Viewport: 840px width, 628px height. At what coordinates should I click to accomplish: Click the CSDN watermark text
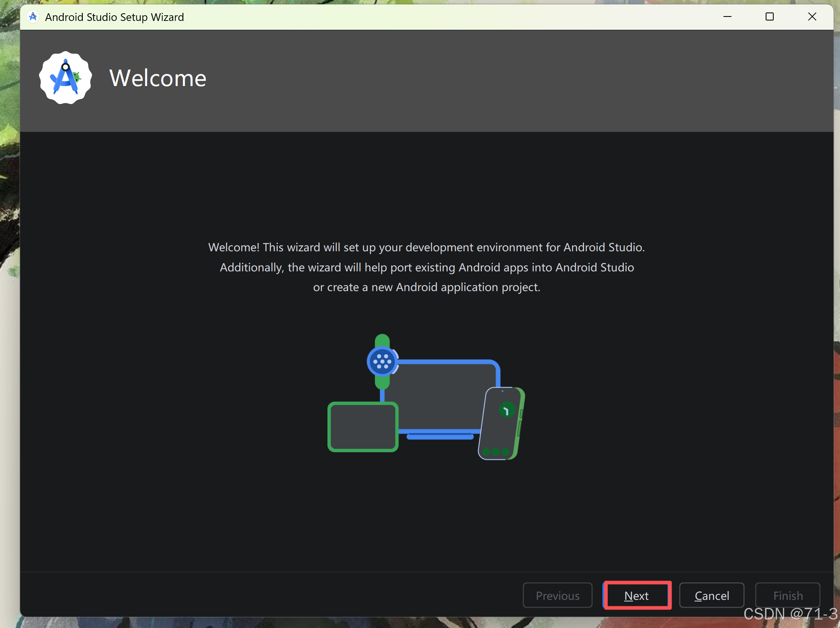[790, 614]
